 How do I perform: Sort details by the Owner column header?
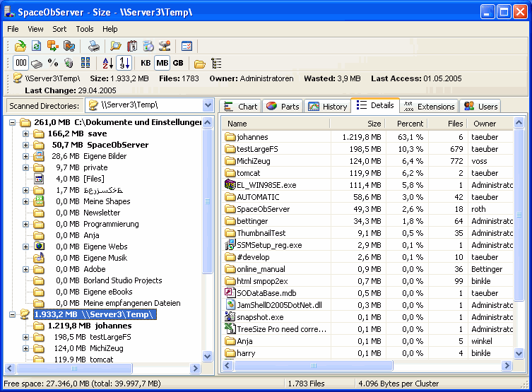490,124
